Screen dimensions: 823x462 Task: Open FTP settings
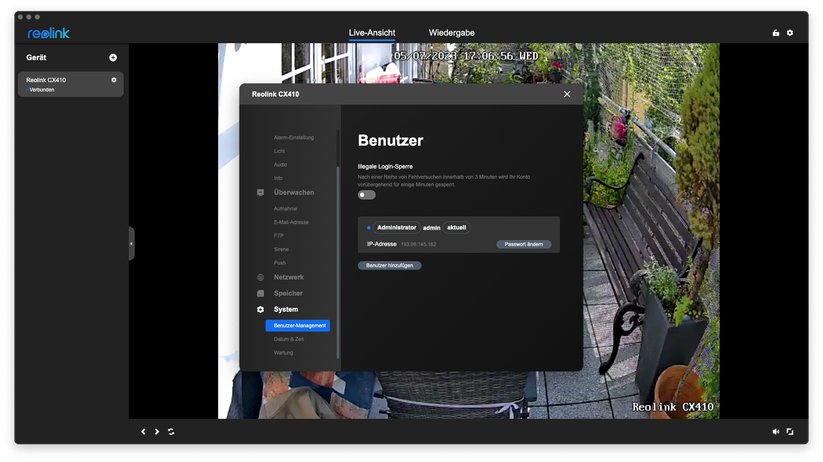point(279,236)
